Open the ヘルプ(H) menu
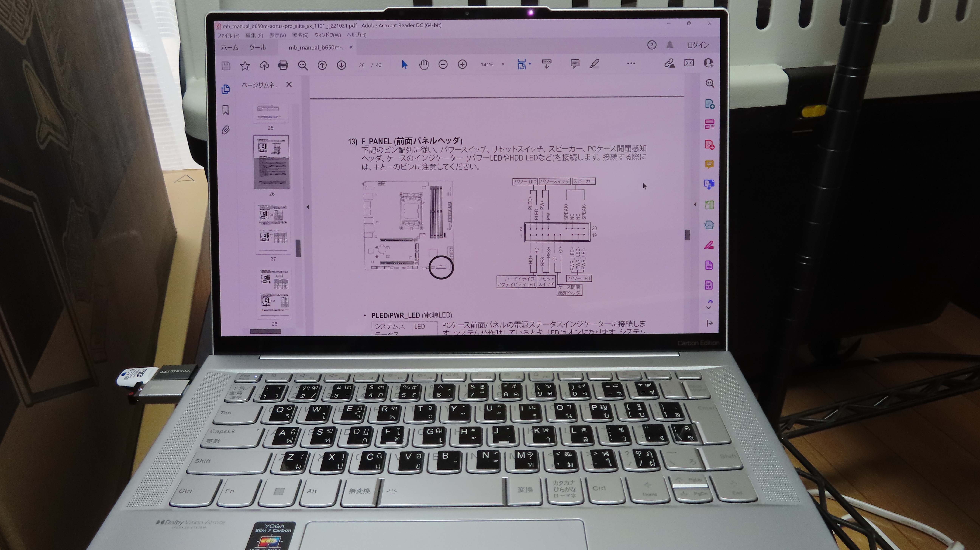Image resolution: width=980 pixels, height=550 pixels. [x=357, y=35]
